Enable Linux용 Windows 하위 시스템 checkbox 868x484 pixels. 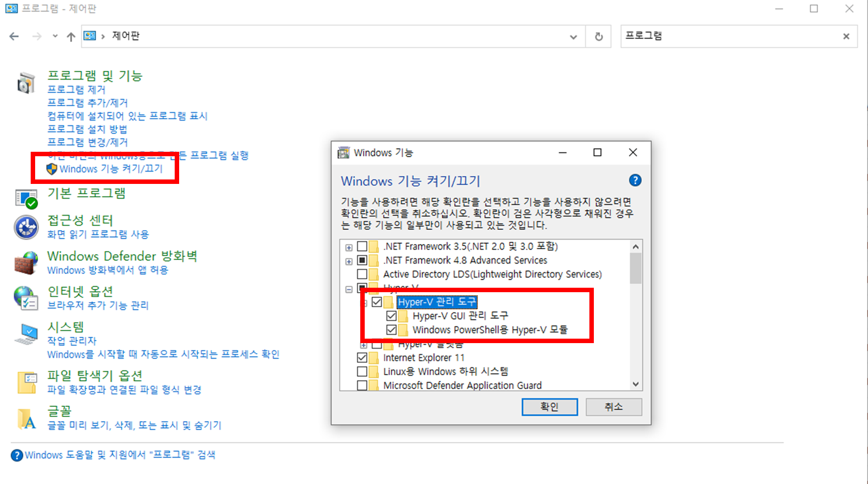tap(362, 371)
